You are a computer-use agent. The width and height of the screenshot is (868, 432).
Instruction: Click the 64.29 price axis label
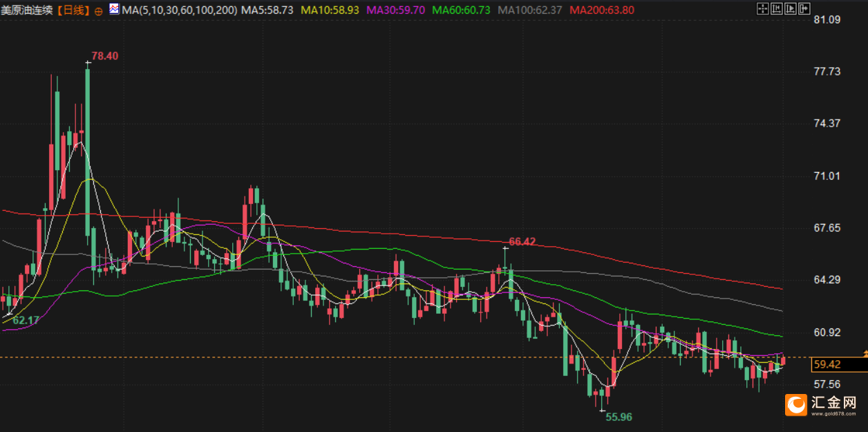pos(827,279)
